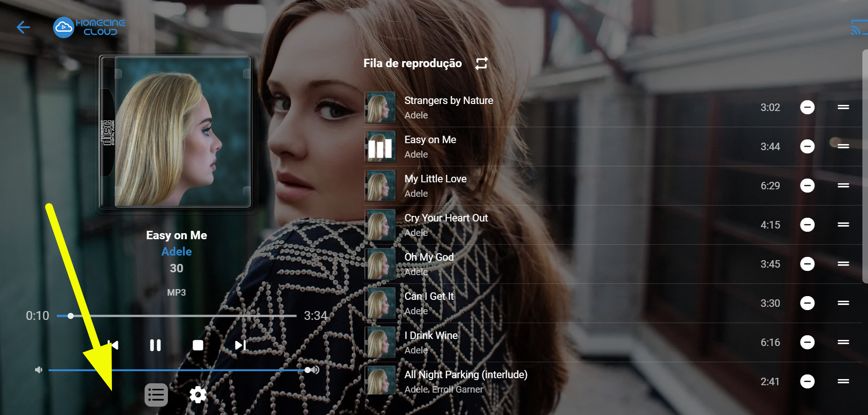Click the 2:41 duration of All Night Parking
Viewport: 868px width, 415px height.
(770, 381)
